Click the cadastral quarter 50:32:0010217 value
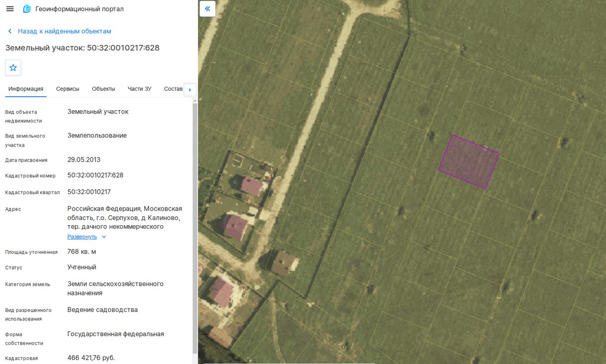The image size is (606, 364). (89, 192)
